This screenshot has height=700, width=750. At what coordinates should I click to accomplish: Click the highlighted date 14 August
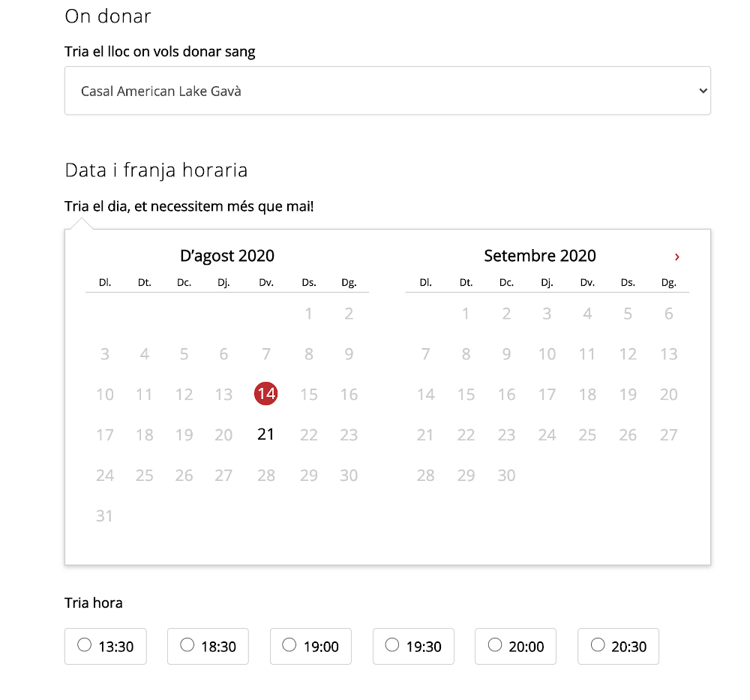tap(266, 394)
